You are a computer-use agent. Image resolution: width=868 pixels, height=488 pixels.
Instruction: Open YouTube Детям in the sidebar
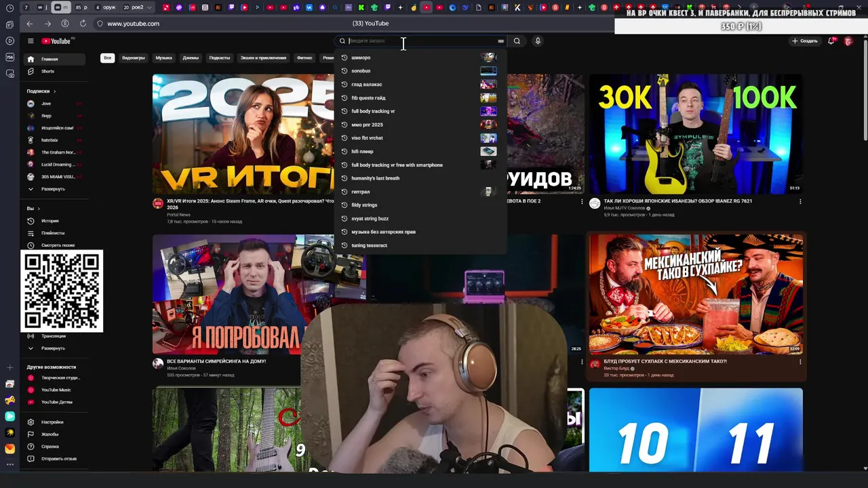point(55,402)
